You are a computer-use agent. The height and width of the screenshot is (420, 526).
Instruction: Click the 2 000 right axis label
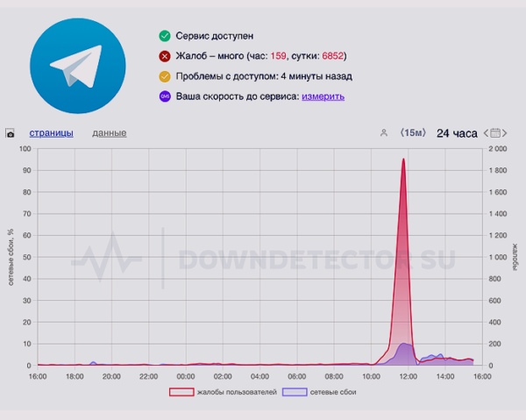tap(497, 148)
